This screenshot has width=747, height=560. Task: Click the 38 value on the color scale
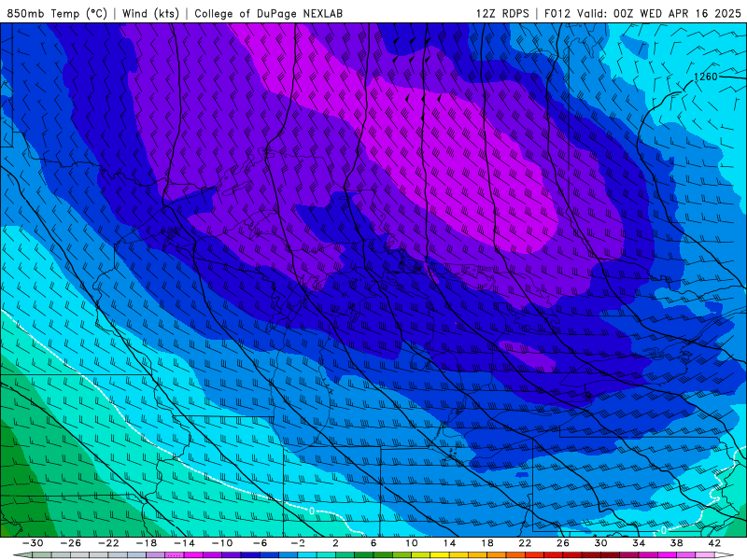coord(676,543)
